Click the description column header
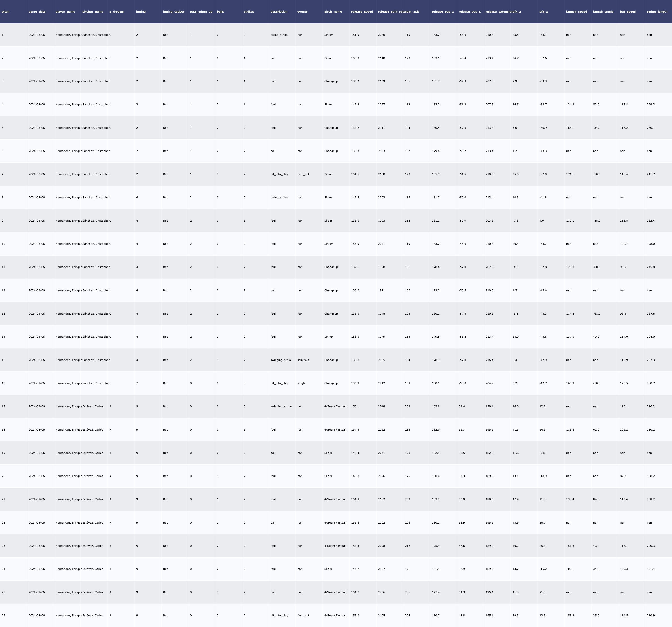 [279, 11]
